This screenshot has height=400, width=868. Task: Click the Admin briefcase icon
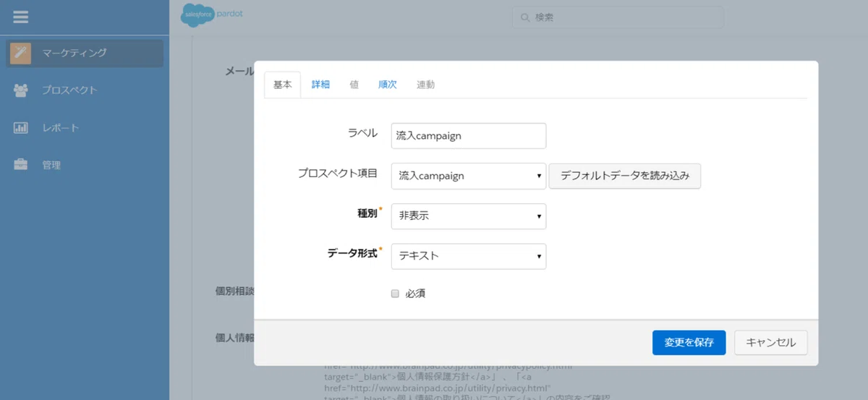tap(21, 165)
